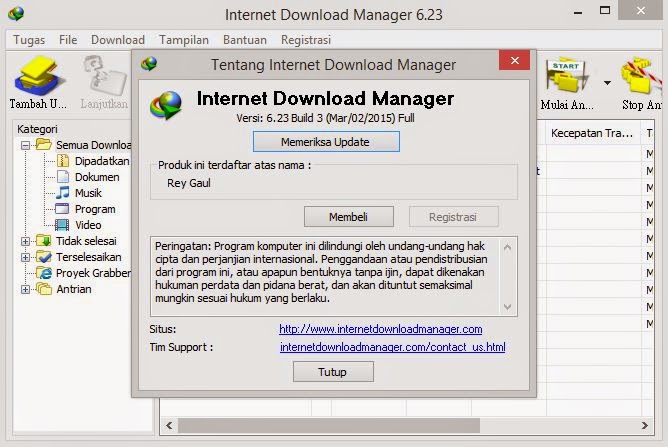Viewport: 668px width, 447px height.
Task: Open the File menu
Action: [x=68, y=40]
